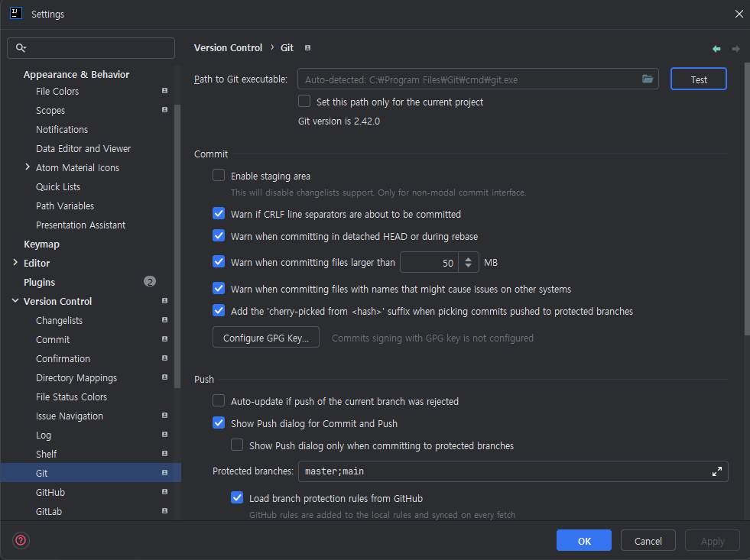The height and width of the screenshot is (560, 750).
Task: Select Data Editor and Viewer settings
Action: pos(83,149)
